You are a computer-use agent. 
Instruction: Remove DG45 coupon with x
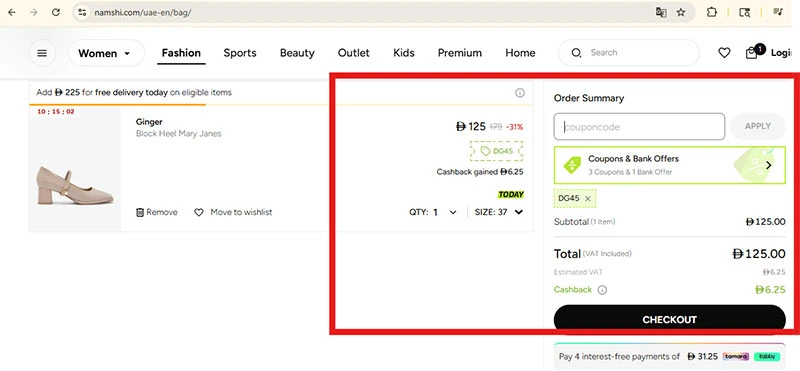(587, 199)
